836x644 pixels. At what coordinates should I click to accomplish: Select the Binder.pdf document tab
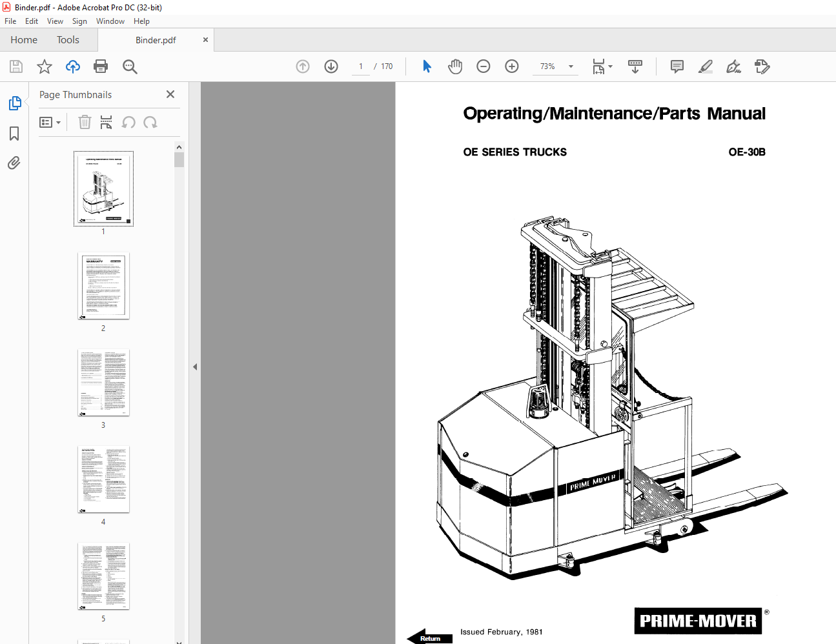[156, 40]
